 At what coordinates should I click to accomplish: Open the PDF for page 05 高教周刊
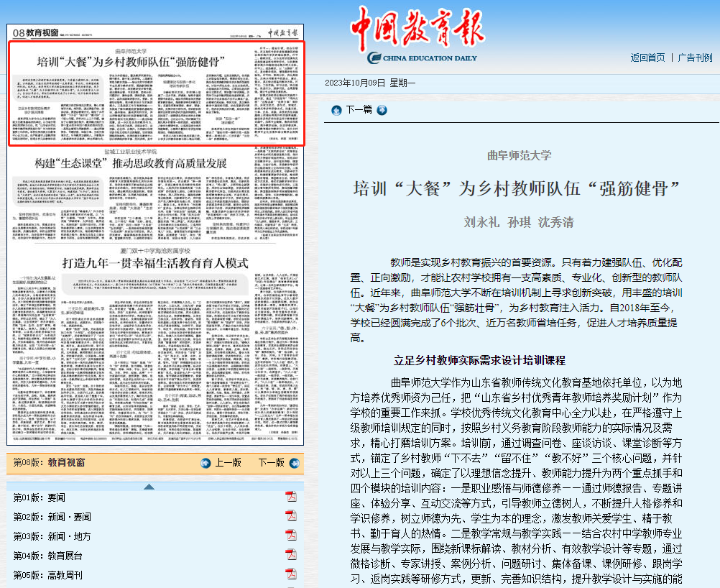(290, 574)
